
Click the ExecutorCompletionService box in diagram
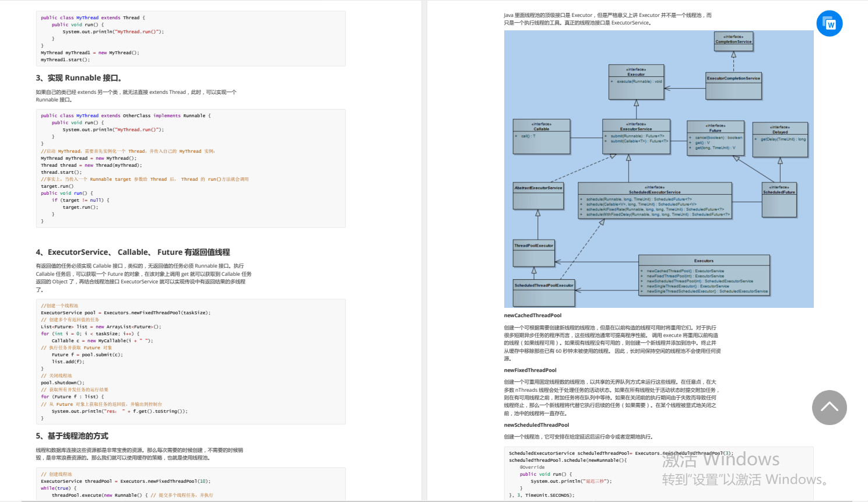pyautogui.click(x=733, y=86)
